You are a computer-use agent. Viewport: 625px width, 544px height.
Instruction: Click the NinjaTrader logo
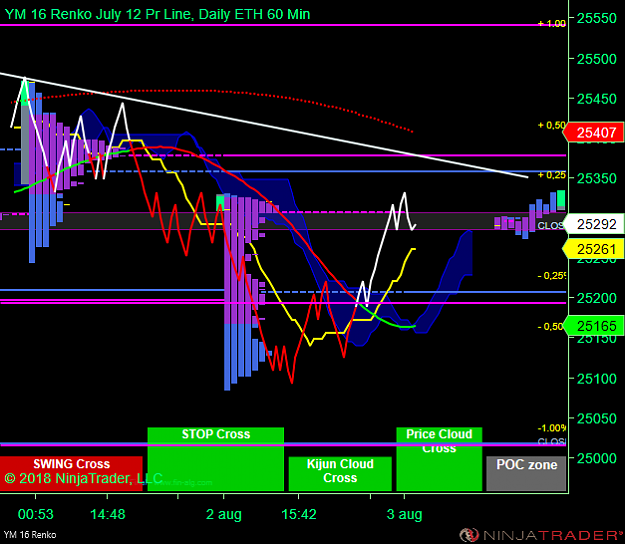pyautogui.click(x=541, y=534)
